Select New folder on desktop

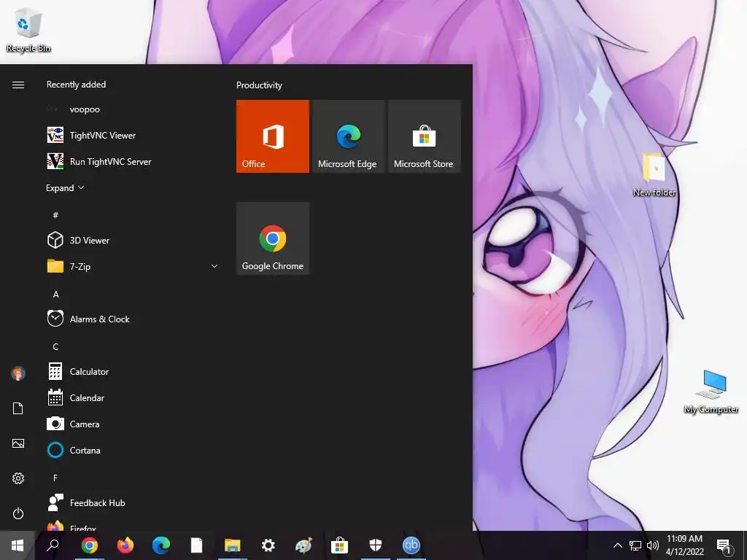(654, 175)
